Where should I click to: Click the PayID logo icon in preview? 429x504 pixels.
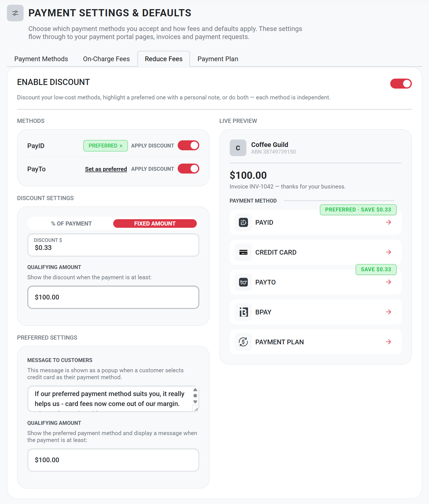(x=243, y=222)
